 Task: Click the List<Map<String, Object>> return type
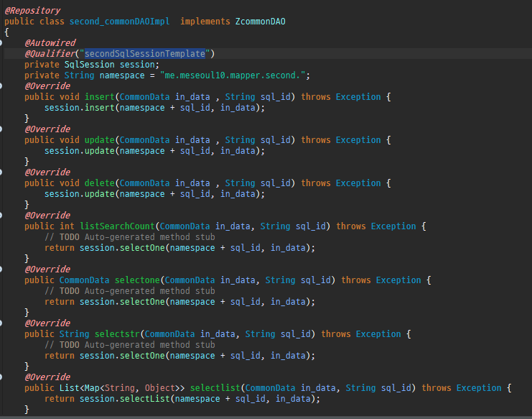(122, 388)
